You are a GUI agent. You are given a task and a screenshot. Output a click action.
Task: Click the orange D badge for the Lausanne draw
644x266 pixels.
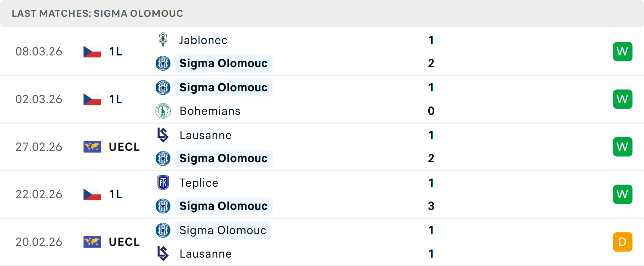[623, 241]
